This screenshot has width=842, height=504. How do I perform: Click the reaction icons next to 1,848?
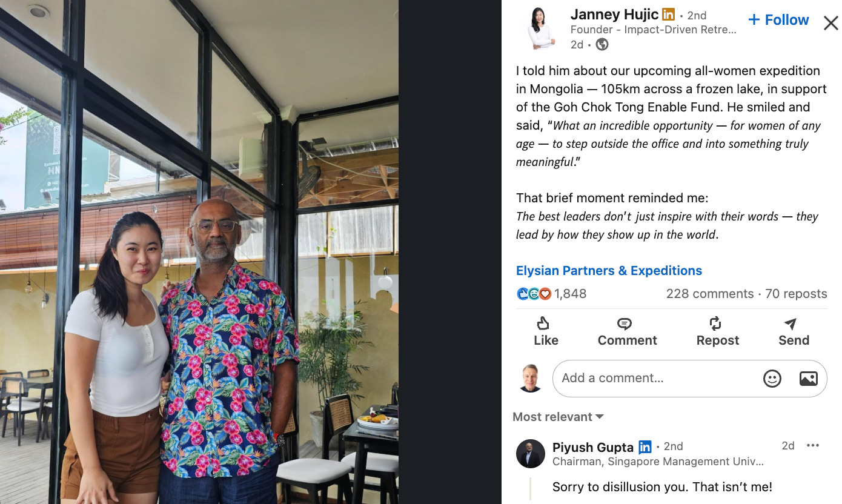coord(534,294)
